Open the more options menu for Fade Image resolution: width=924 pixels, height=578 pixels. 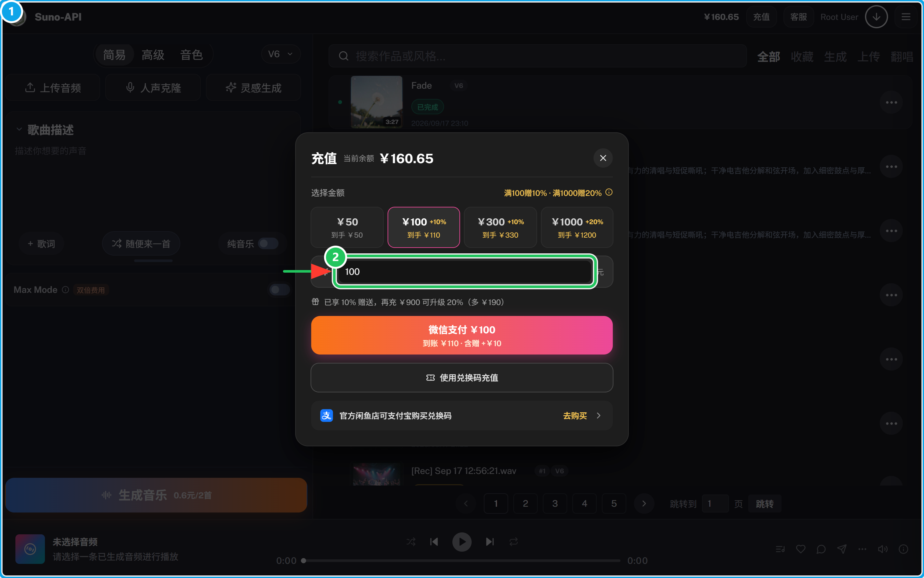point(891,102)
